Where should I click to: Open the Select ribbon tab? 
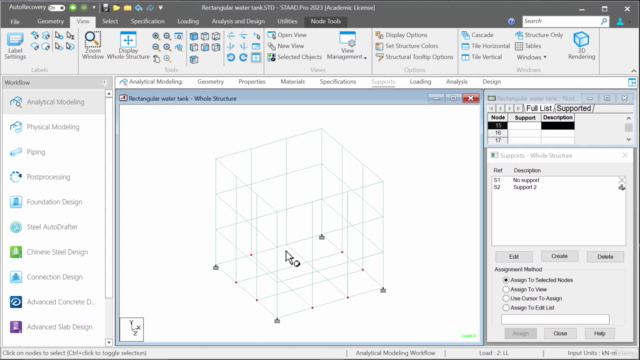tap(110, 21)
